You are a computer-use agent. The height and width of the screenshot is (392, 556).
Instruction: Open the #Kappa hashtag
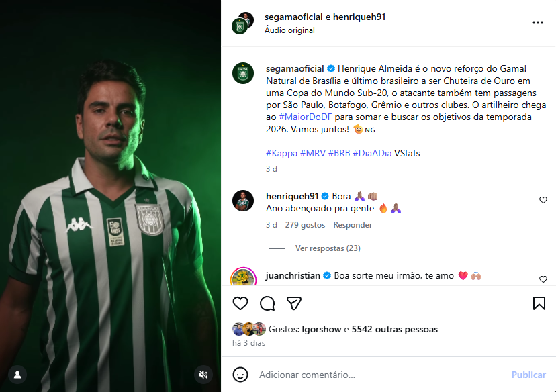coord(281,153)
